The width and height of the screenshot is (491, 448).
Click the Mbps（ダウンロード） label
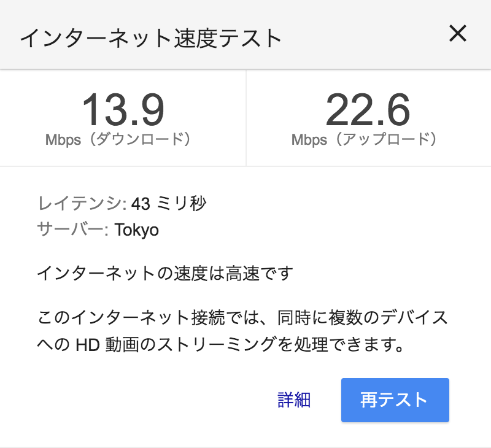pos(119,139)
